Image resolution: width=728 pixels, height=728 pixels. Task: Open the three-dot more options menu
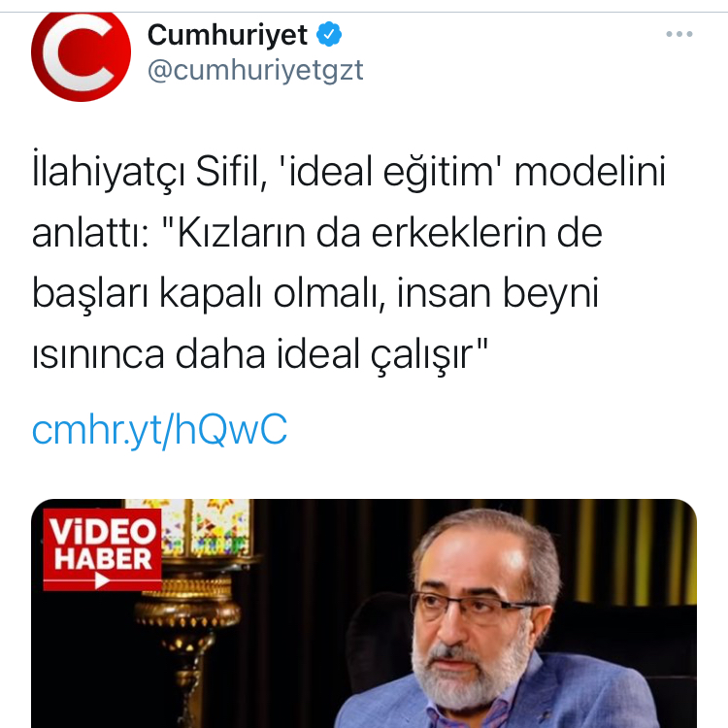click(x=679, y=34)
